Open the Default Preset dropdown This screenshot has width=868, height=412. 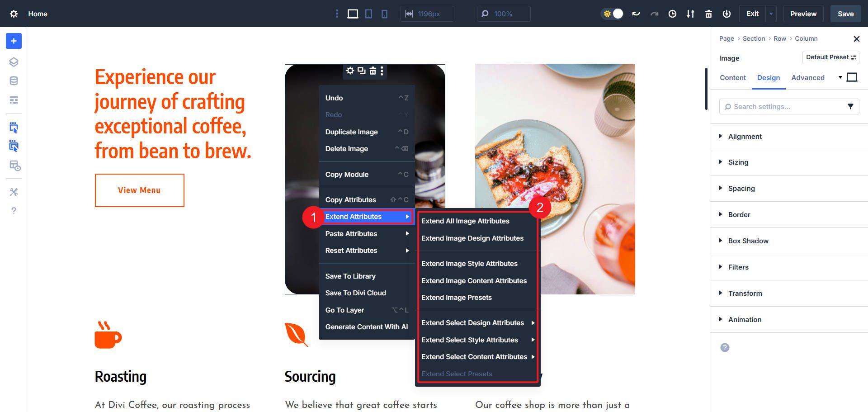pyautogui.click(x=830, y=57)
